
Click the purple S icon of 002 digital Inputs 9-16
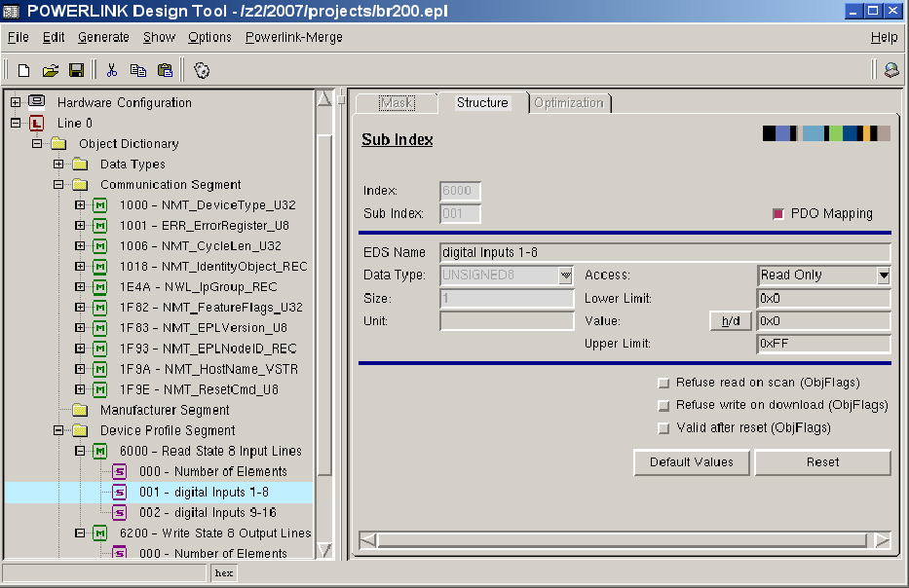[120, 513]
